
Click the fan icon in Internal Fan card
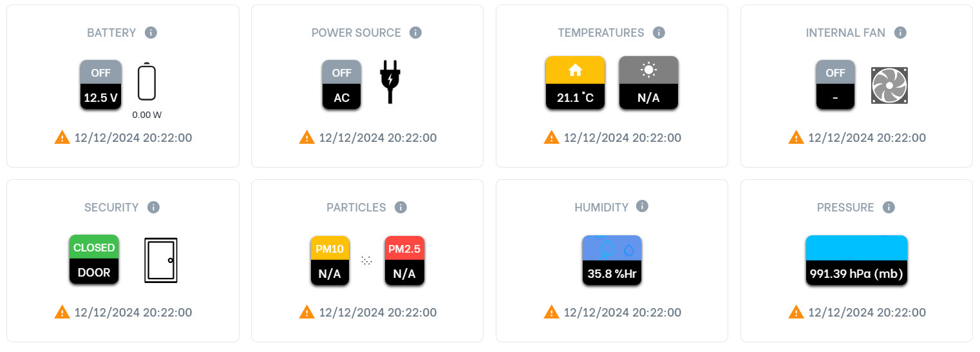coord(889,86)
